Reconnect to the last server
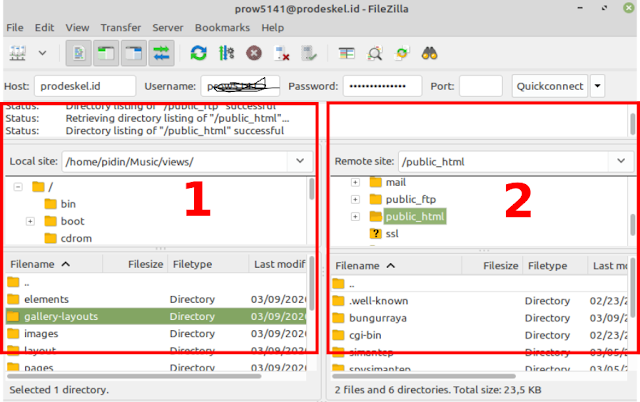This screenshot has height=402, width=640. (309, 53)
